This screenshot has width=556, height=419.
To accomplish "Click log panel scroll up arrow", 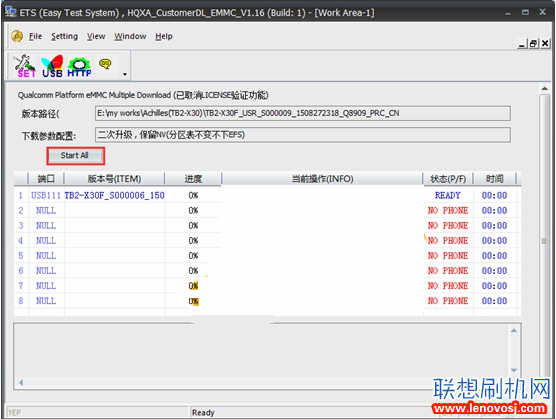I will tap(514, 330).
